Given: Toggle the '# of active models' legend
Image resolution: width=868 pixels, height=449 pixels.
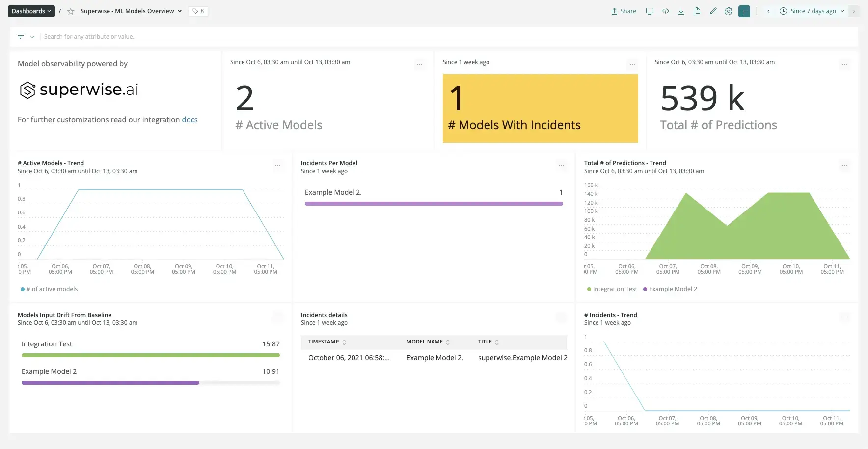Looking at the screenshot, I should [49, 289].
